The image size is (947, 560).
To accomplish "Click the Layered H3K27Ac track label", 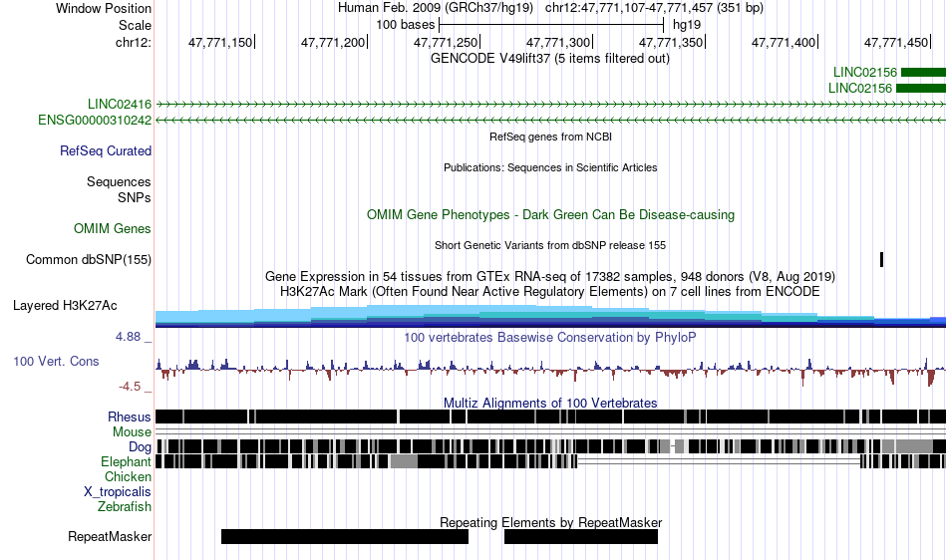I will tap(65, 305).
